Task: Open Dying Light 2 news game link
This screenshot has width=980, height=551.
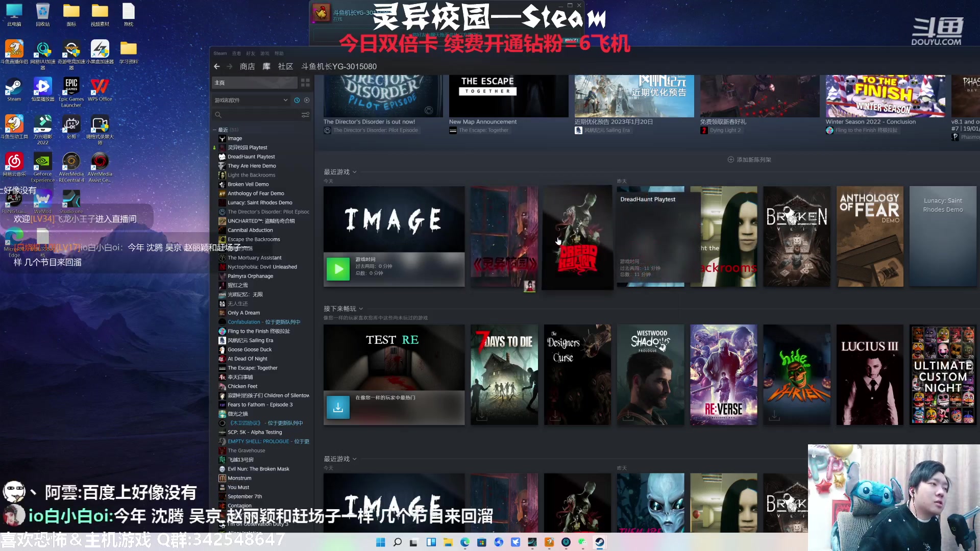Action: 725,130
